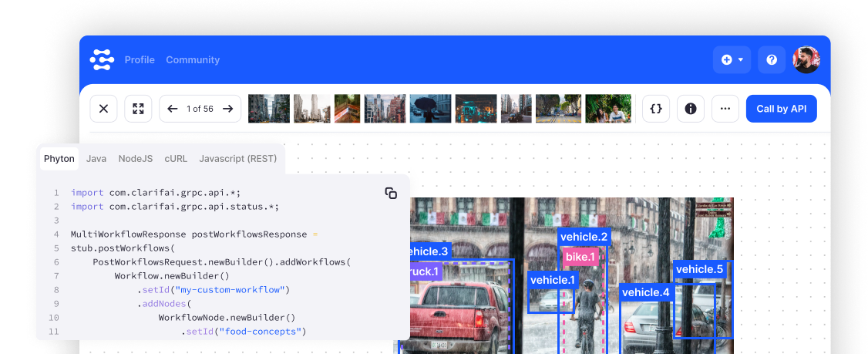The width and height of the screenshot is (868, 354).
Task: Close the image viewer with X button
Action: point(103,109)
